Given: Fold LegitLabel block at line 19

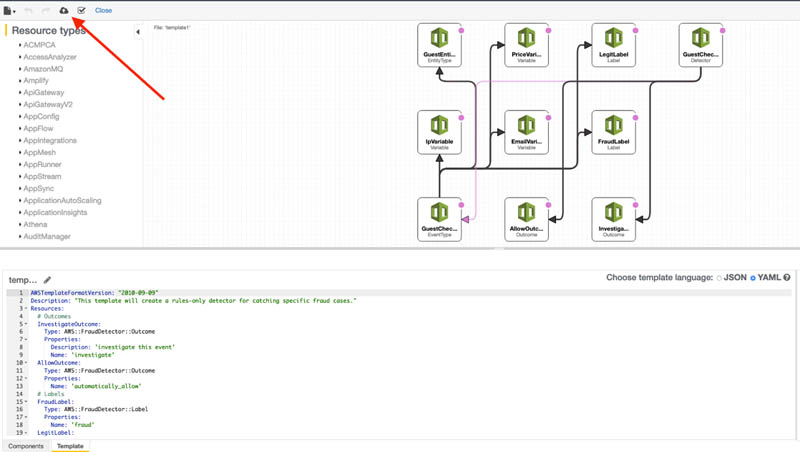Looking at the screenshot, I should pos(26,433).
